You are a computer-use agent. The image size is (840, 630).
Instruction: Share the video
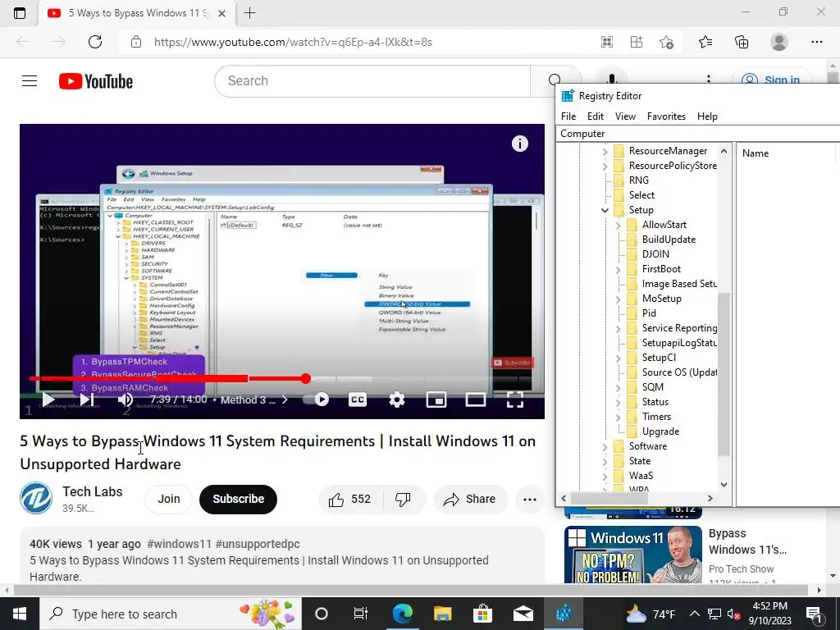(x=470, y=500)
